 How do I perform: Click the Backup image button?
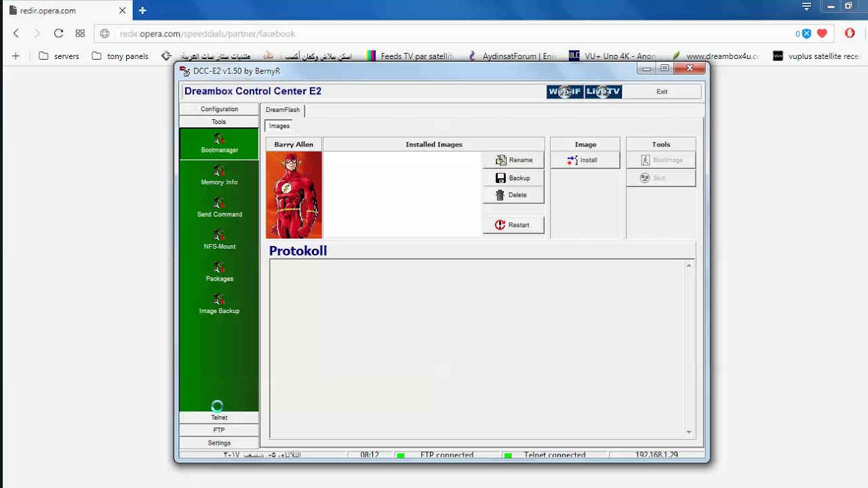513,178
